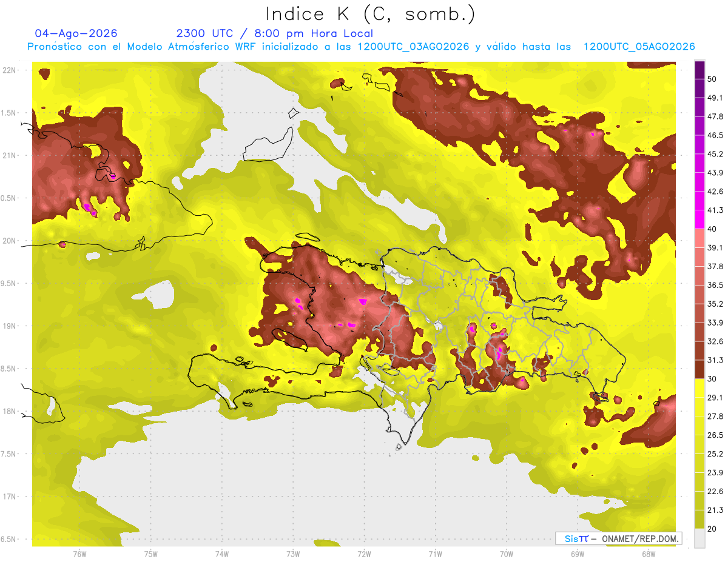Click the color bar label "33.9"
728x562 pixels.
tap(715, 323)
